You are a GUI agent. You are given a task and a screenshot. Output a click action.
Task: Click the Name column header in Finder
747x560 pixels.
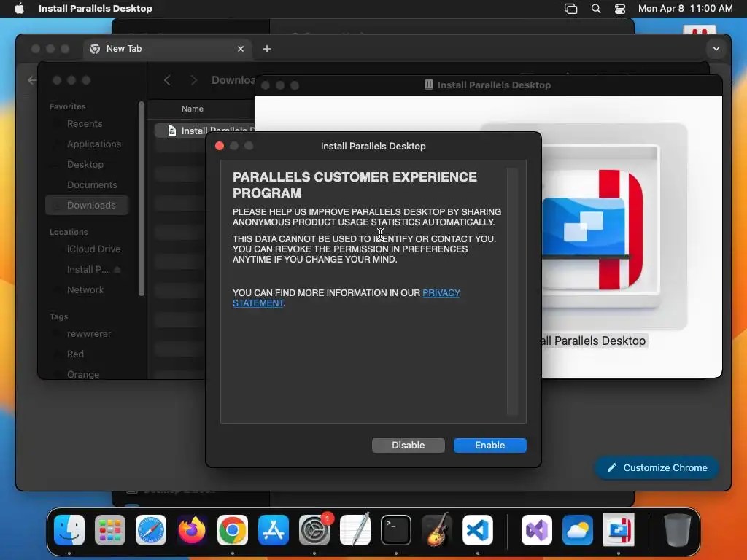click(x=193, y=109)
